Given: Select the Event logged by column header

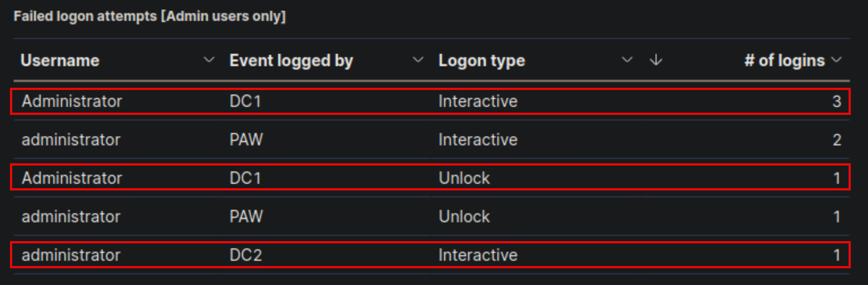Looking at the screenshot, I should 291,59.
